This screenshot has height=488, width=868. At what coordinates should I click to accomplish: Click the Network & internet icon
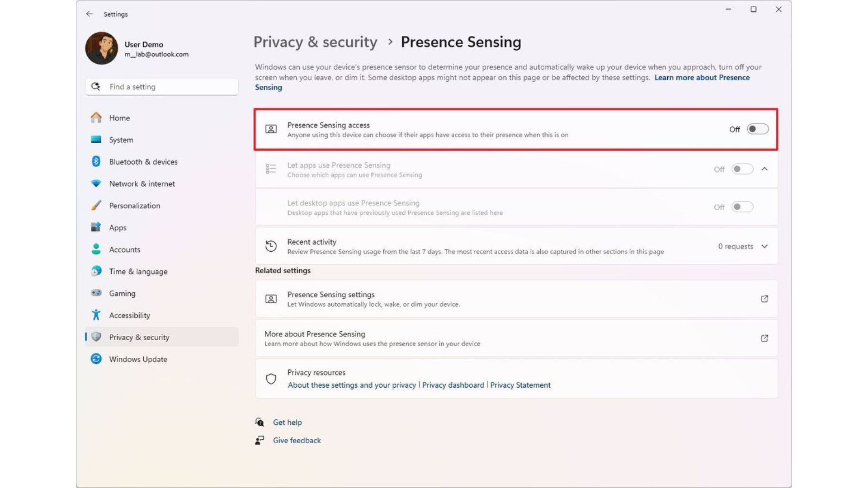click(x=96, y=183)
